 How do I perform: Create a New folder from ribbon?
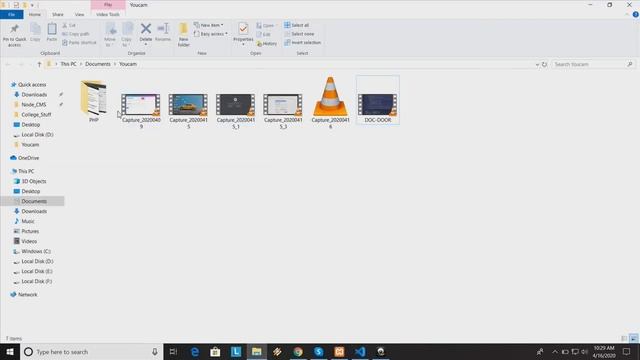[184, 35]
